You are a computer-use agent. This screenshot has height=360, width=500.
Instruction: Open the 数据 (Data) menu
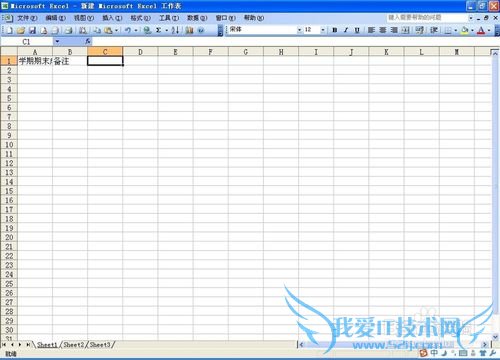coord(197,18)
